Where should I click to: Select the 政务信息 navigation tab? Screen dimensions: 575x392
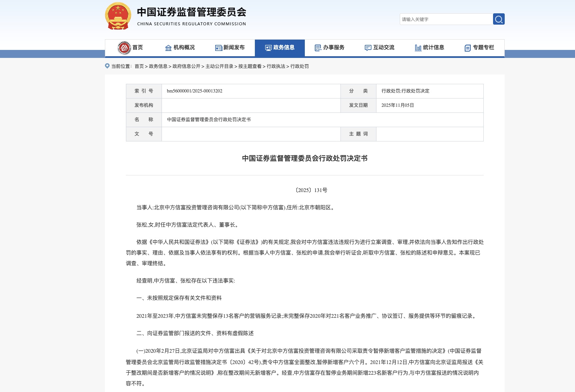pos(280,48)
